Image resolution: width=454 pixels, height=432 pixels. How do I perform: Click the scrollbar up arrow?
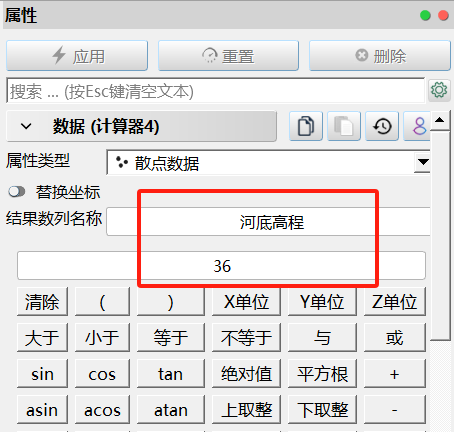[x=440, y=120]
